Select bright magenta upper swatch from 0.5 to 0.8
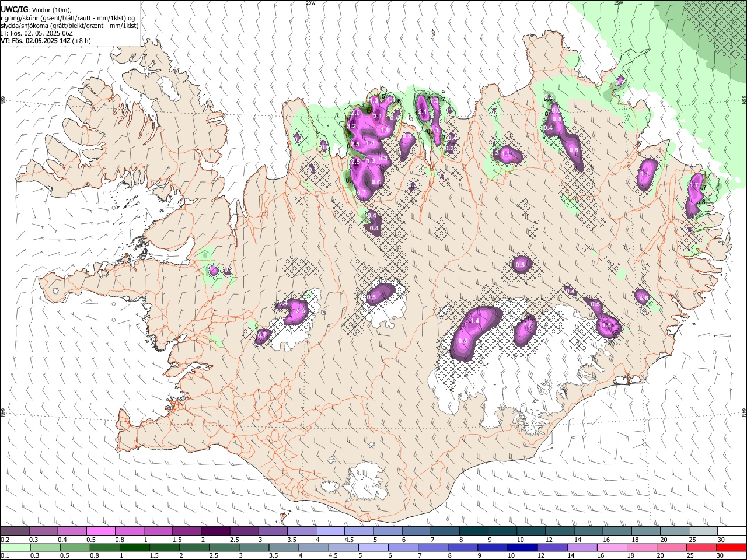Screen dimensions: 747x560 (100, 531)
